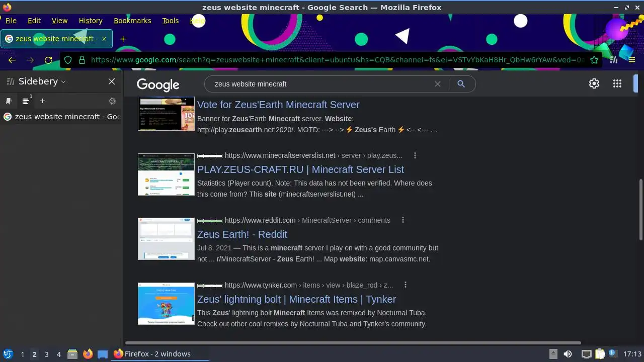
Task: Click the address bar URL
Action: (337, 60)
